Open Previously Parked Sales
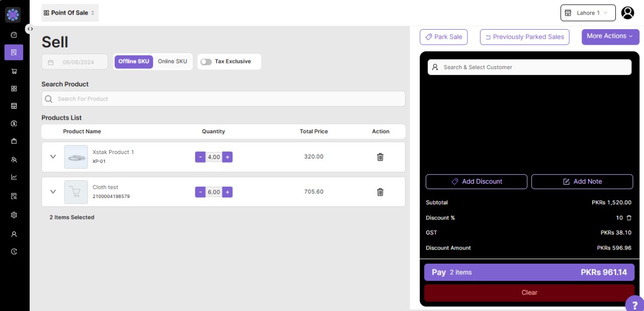The width and height of the screenshot is (644, 311). click(x=525, y=37)
